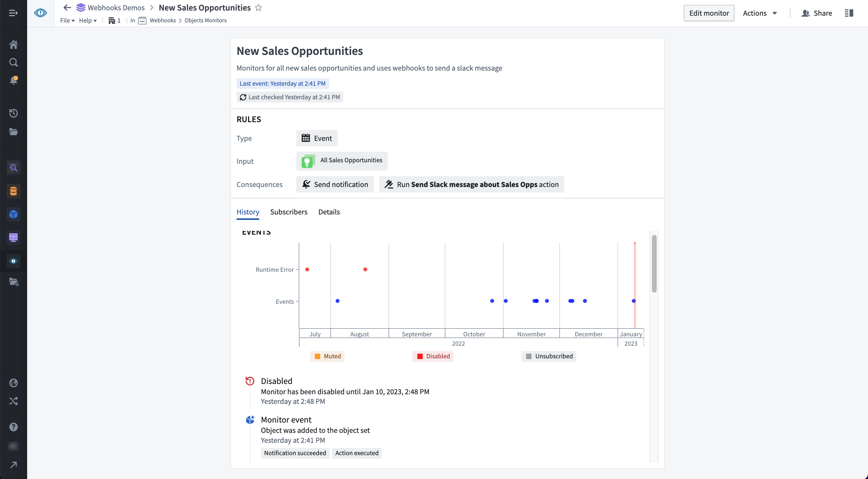
Task: Open the blue cube ontology app
Action: click(x=13, y=214)
